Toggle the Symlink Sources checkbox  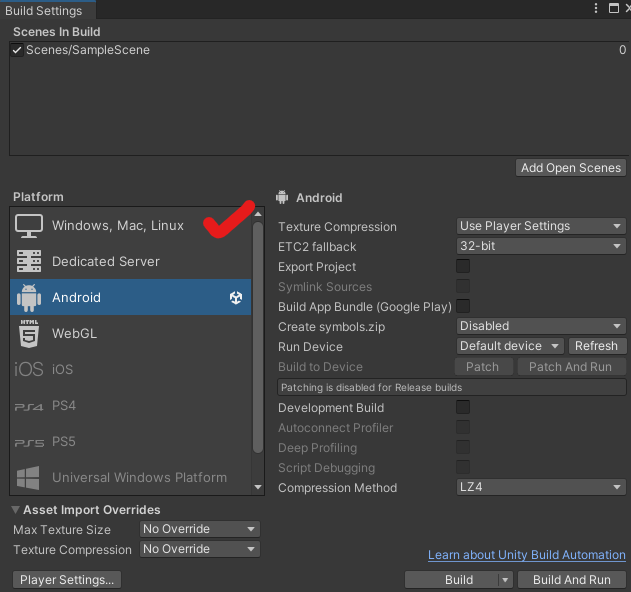tap(463, 286)
